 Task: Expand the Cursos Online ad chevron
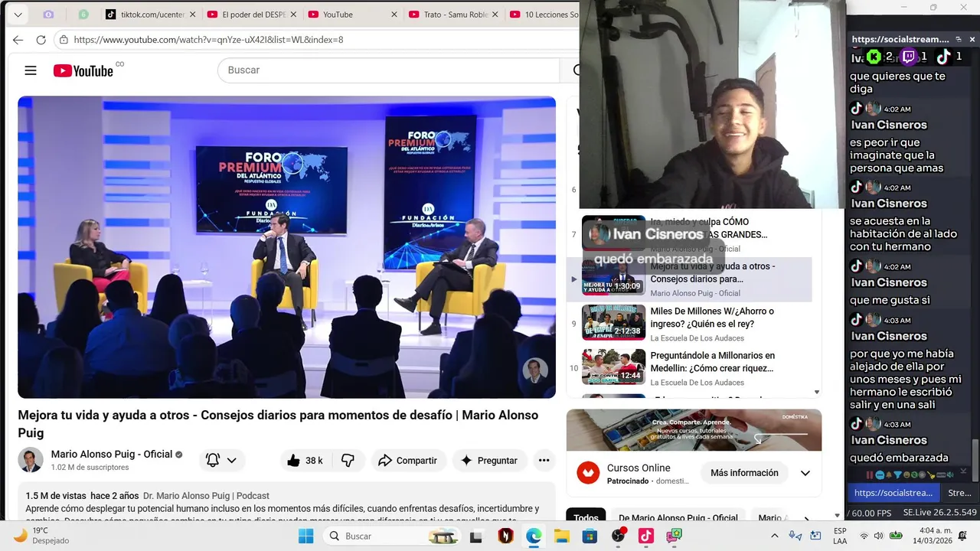(805, 473)
